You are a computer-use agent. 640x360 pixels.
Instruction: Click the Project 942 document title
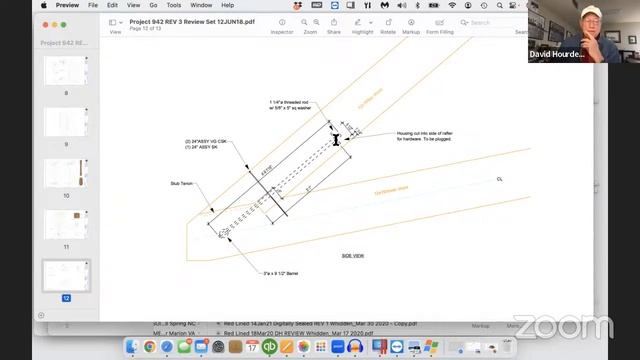point(192,22)
